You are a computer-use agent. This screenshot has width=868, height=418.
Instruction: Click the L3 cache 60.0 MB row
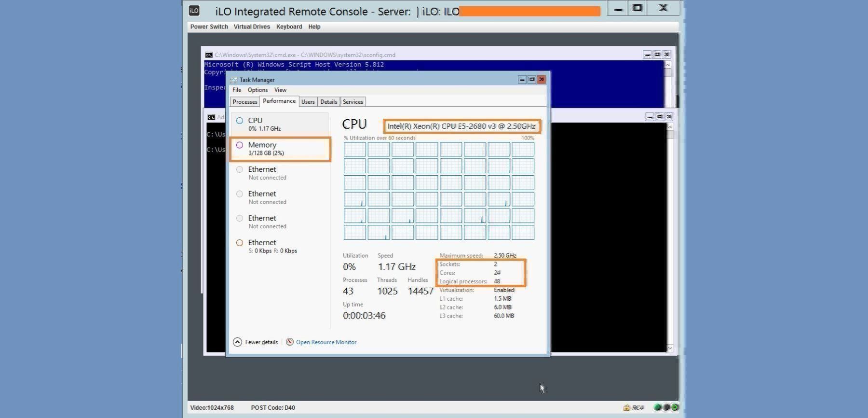coord(476,316)
